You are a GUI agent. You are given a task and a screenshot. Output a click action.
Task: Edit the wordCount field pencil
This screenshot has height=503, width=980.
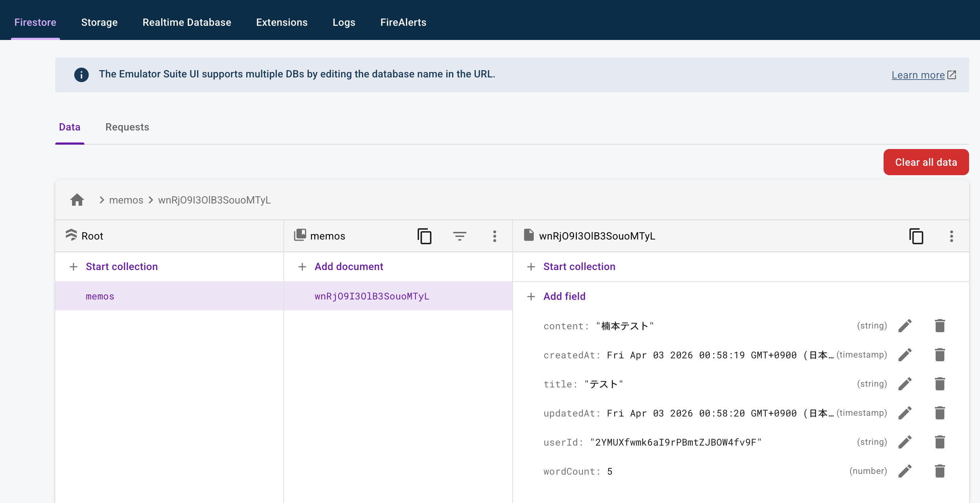(905, 471)
